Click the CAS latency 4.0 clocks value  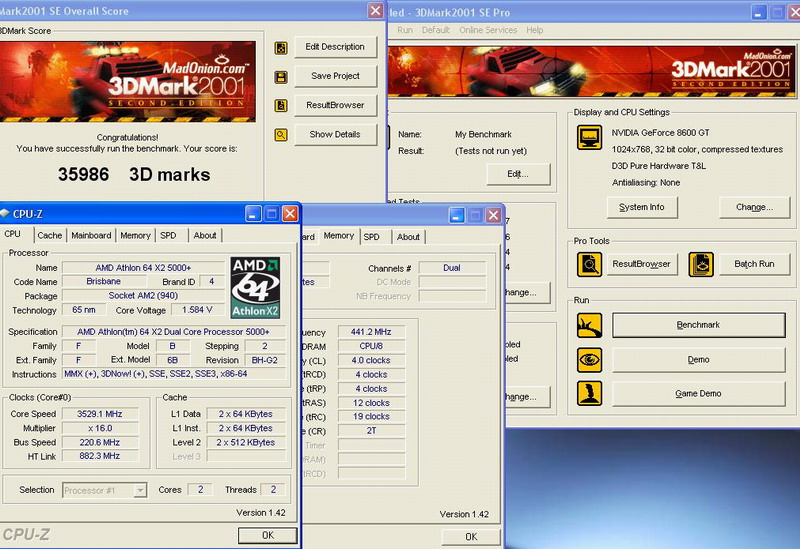pyautogui.click(x=371, y=360)
